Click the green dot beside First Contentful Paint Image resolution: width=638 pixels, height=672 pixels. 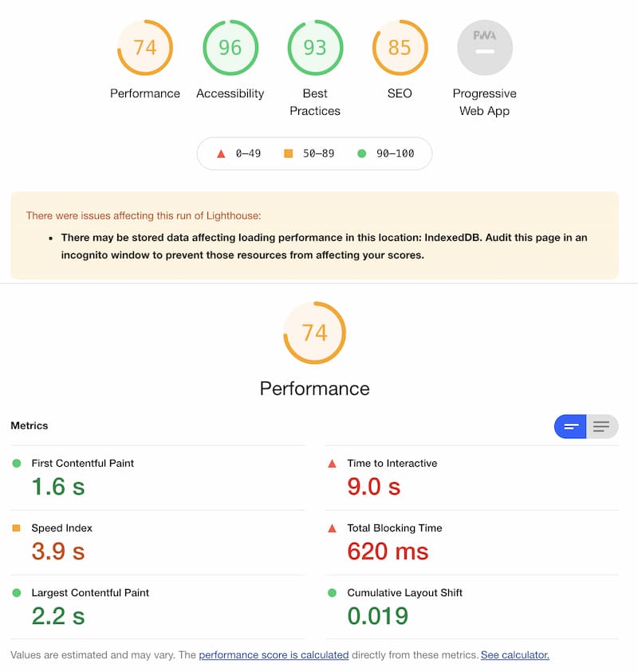pos(17,463)
